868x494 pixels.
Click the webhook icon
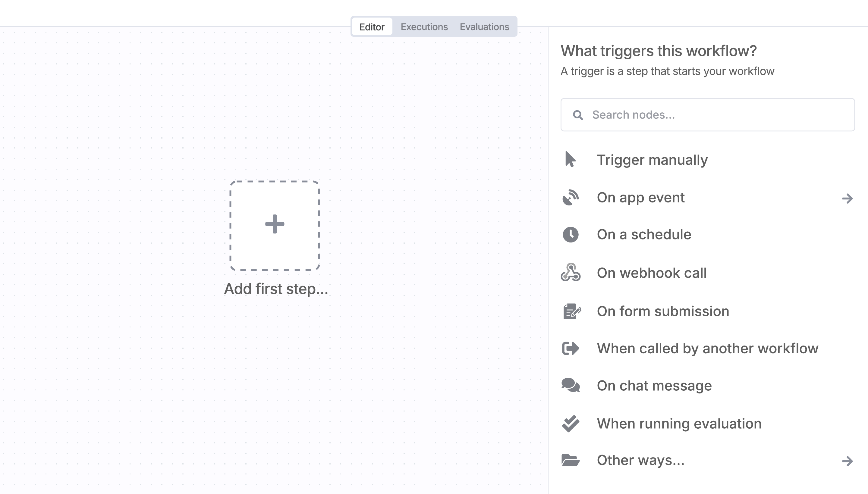point(570,272)
